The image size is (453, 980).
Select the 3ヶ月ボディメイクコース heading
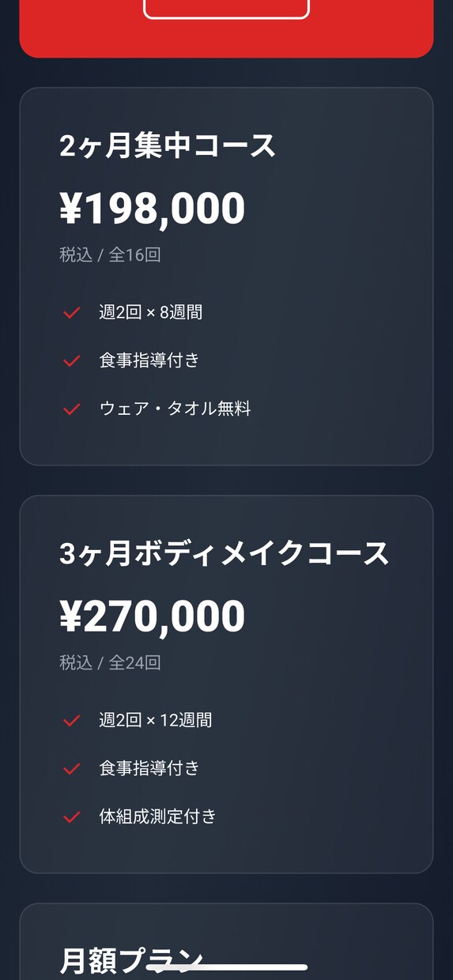[x=225, y=554]
